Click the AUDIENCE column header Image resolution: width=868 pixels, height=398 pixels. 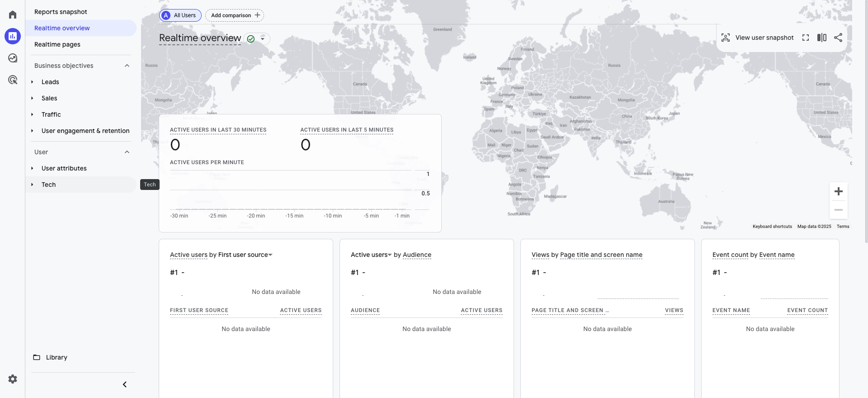(365, 310)
